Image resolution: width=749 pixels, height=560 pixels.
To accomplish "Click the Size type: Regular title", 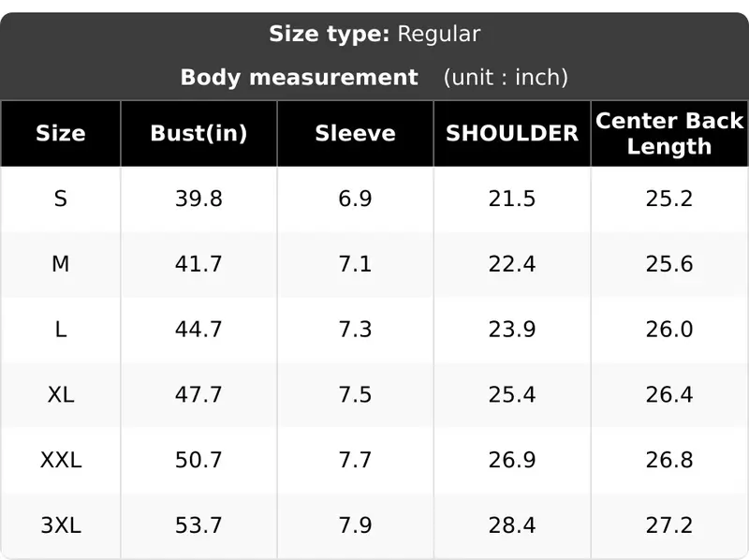I will 374,34.
